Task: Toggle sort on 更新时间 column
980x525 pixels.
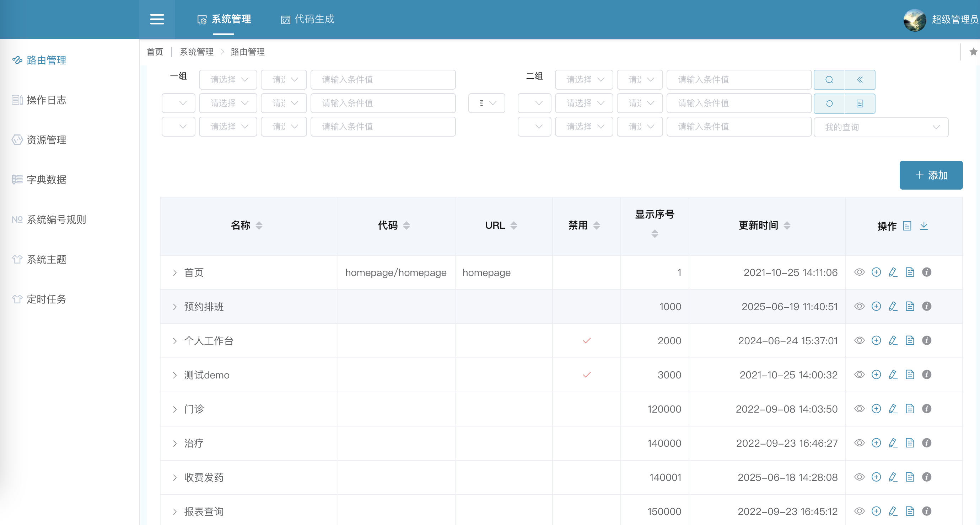Action: click(x=787, y=226)
